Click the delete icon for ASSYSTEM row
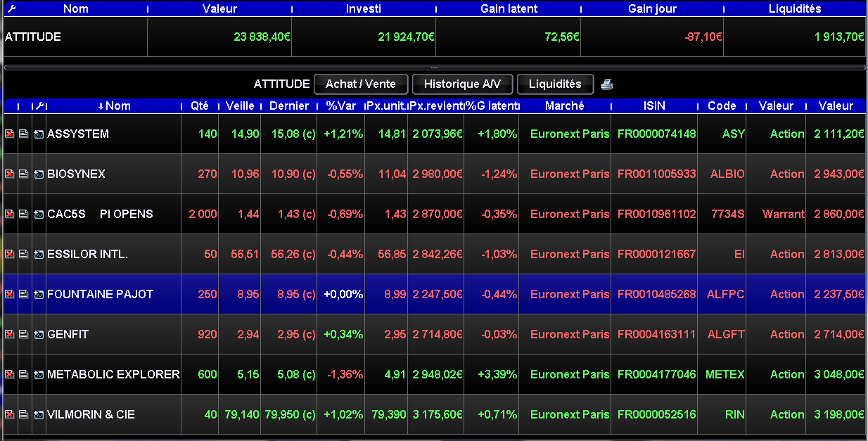868x441 pixels. [x=9, y=134]
